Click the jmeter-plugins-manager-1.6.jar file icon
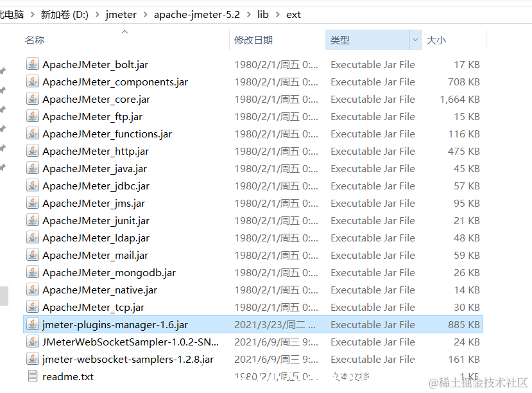This screenshot has width=532, height=393. [33, 324]
